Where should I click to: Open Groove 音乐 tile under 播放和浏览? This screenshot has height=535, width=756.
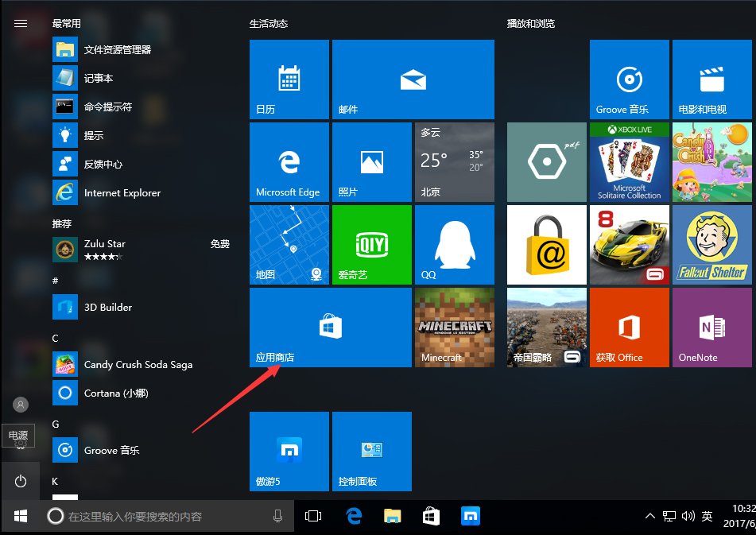[x=629, y=79]
